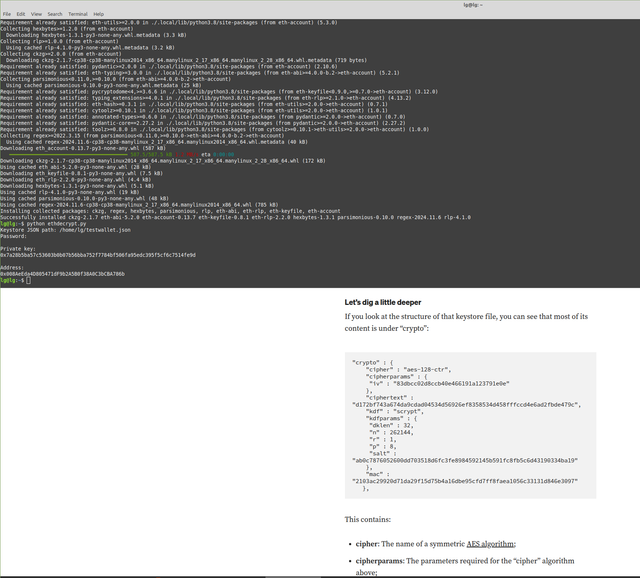The height and width of the screenshot is (578, 640).
Task: Click the mac hex value starting 2103ac29920d
Action: coord(465,481)
